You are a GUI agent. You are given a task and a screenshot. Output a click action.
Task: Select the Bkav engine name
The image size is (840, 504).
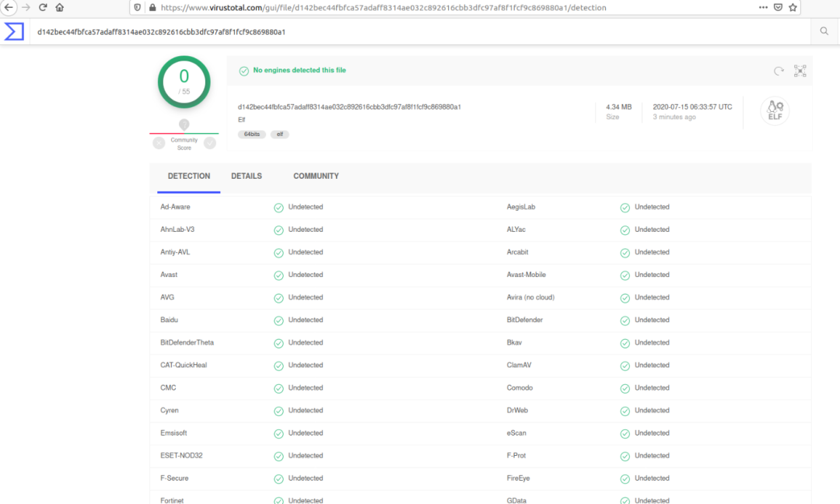(514, 342)
